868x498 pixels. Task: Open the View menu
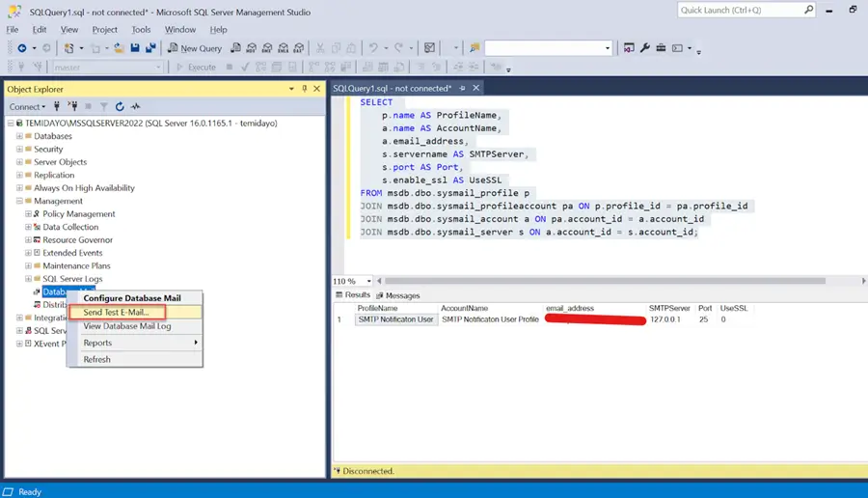69,29
